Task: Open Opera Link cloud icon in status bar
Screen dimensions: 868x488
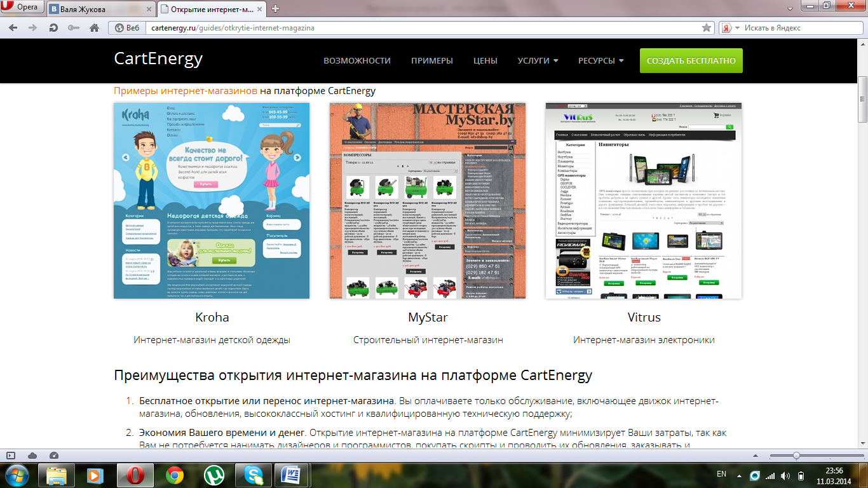Action: tap(32, 456)
